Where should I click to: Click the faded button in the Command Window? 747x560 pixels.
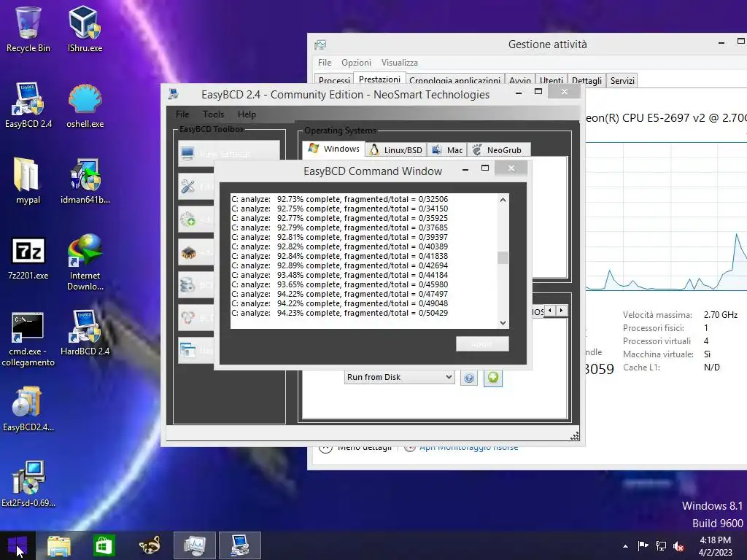click(x=482, y=344)
